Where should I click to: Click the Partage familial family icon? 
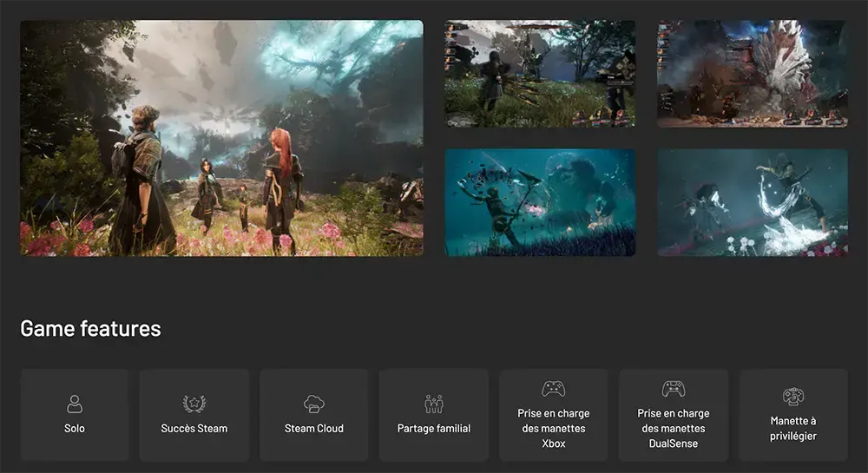click(x=434, y=404)
